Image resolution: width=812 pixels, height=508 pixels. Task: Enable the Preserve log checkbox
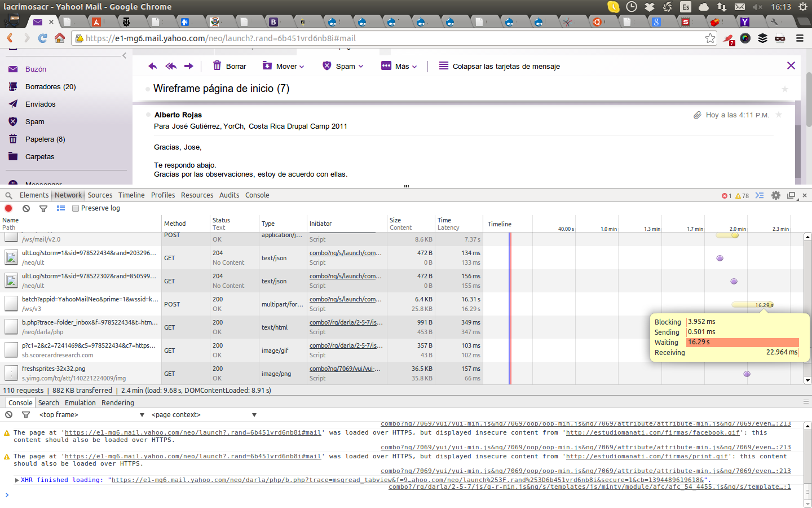(76, 208)
